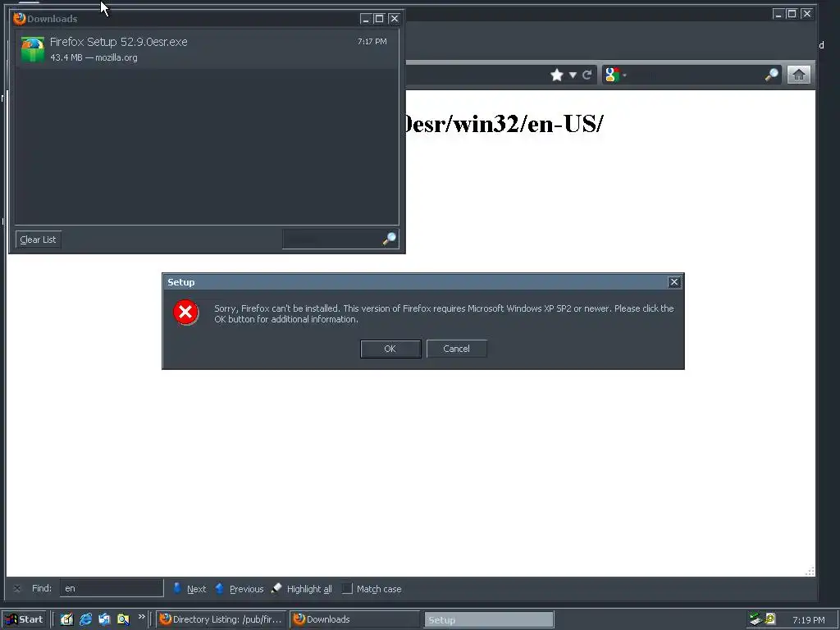840x630 pixels.
Task: Click the bookmark star in Firefox's address bar
Action: (x=557, y=75)
